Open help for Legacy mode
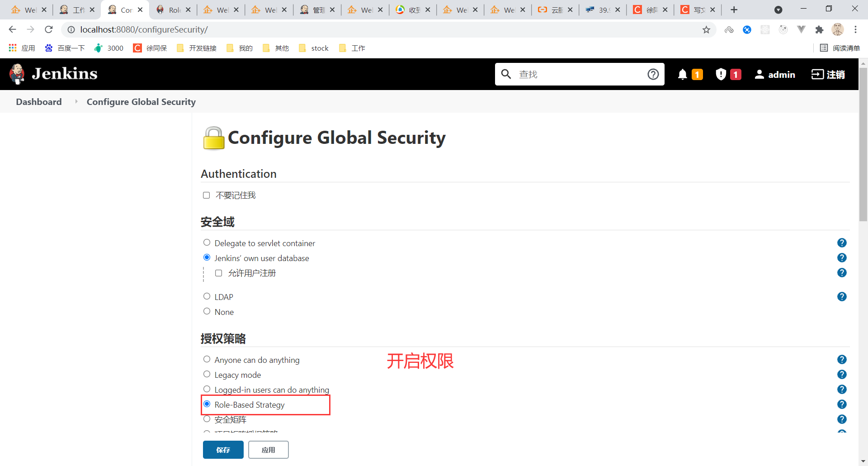 coord(842,375)
